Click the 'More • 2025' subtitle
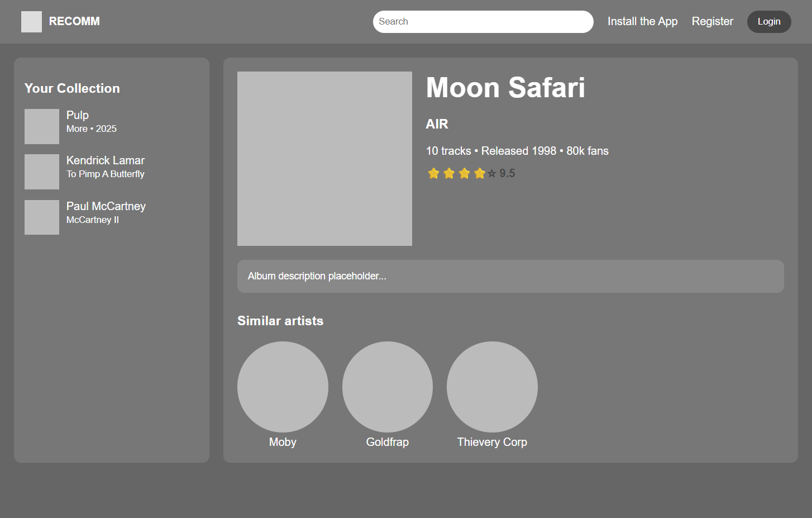 92,129
